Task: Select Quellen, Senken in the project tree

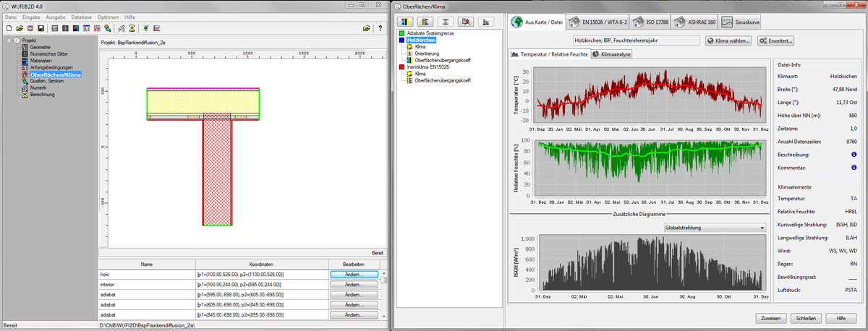Action: (47, 81)
